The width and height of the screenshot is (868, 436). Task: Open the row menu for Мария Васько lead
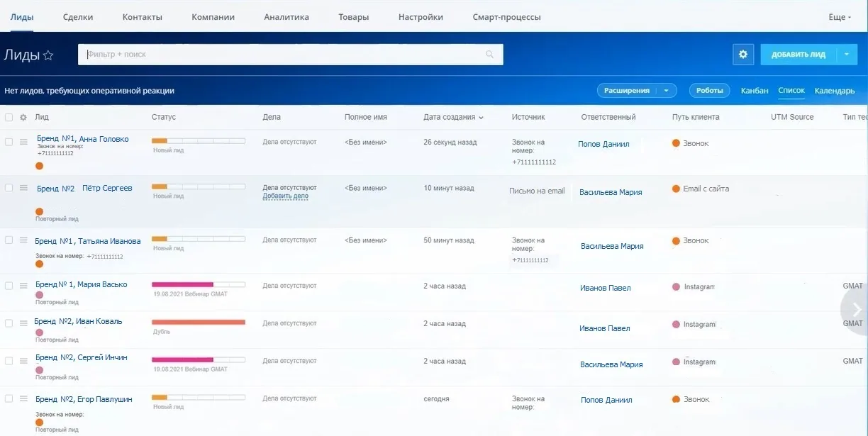click(23, 286)
